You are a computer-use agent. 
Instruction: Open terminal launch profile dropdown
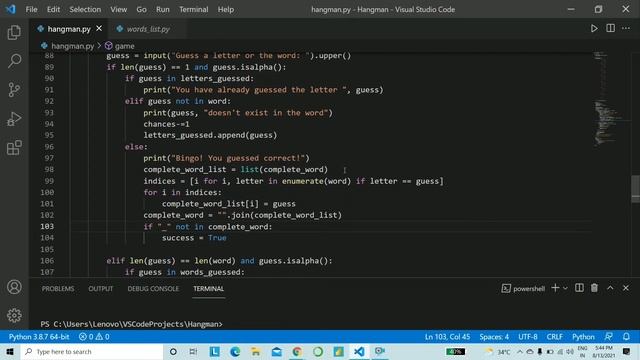pyautogui.click(x=565, y=288)
